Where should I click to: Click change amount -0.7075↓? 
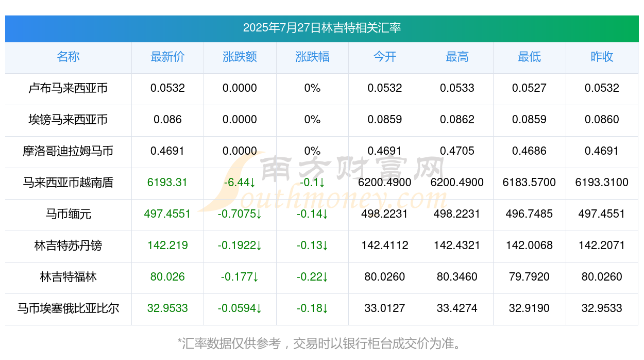(240, 214)
